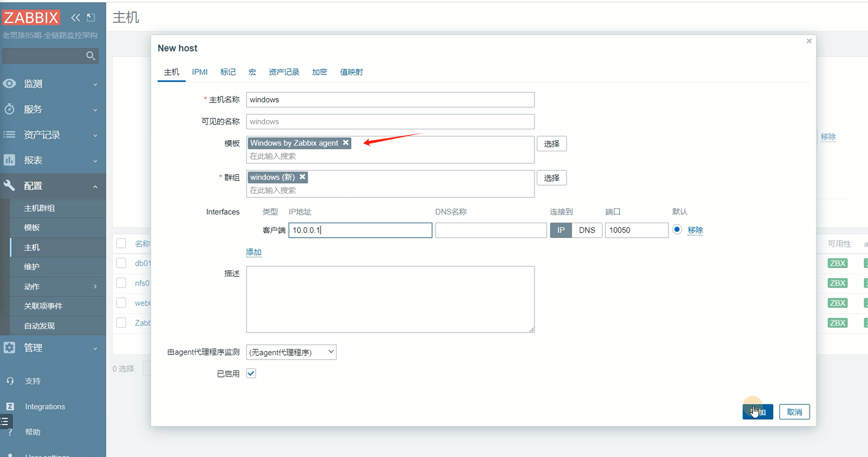Screen dimensions: 868x457
Task: Open 维护 in sidebar
Action: pyautogui.click(x=32, y=267)
